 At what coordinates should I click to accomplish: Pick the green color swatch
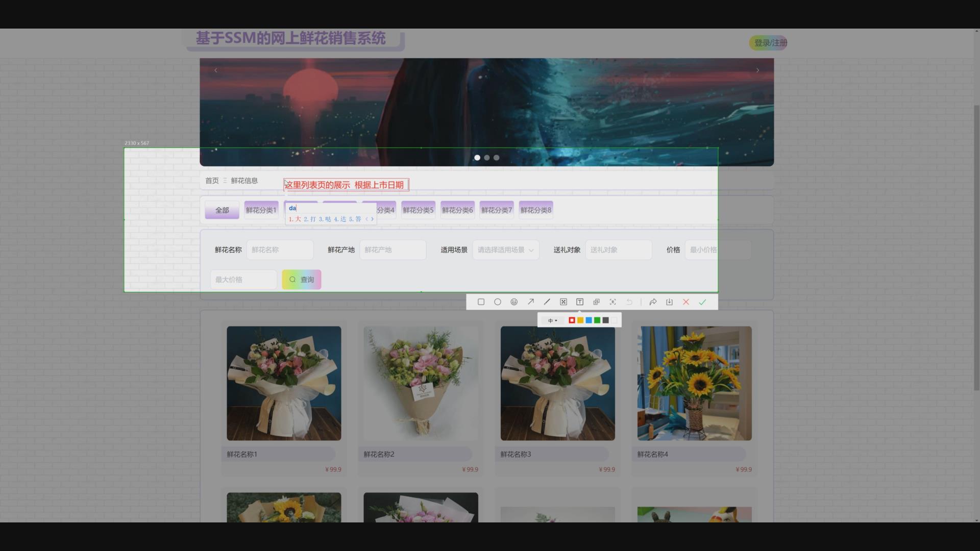tap(597, 320)
